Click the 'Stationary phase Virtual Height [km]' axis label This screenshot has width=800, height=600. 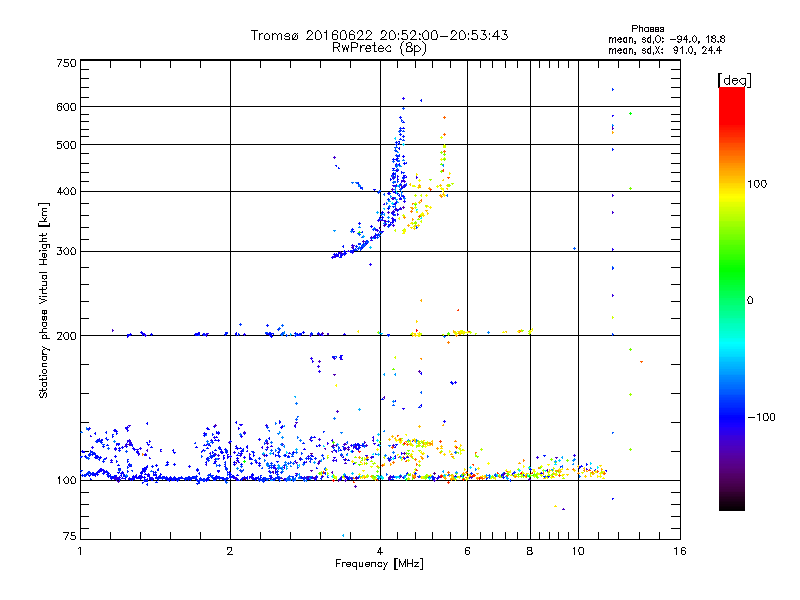(44, 300)
